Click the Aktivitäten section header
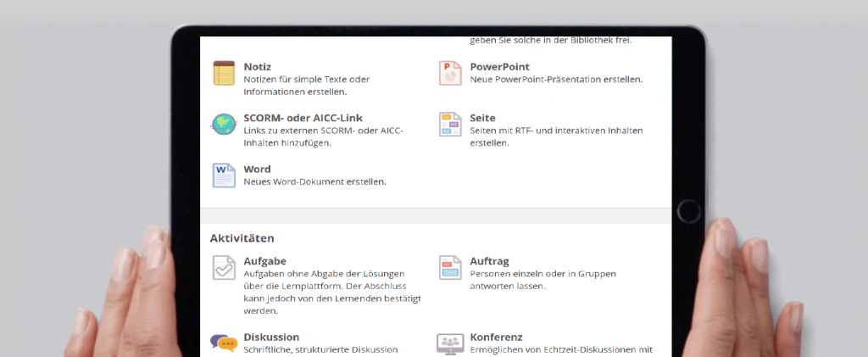The width and height of the screenshot is (868, 357). tap(242, 238)
